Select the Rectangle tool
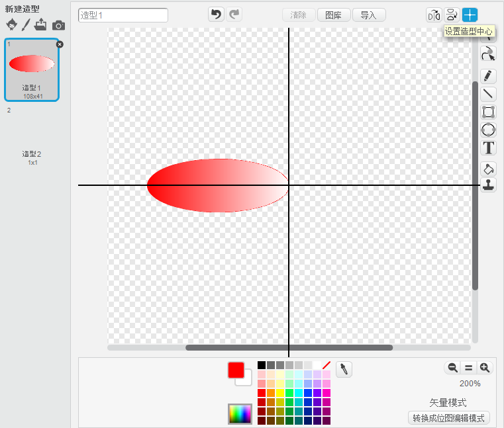Image resolution: width=504 pixels, height=428 pixels. (488, 112)
